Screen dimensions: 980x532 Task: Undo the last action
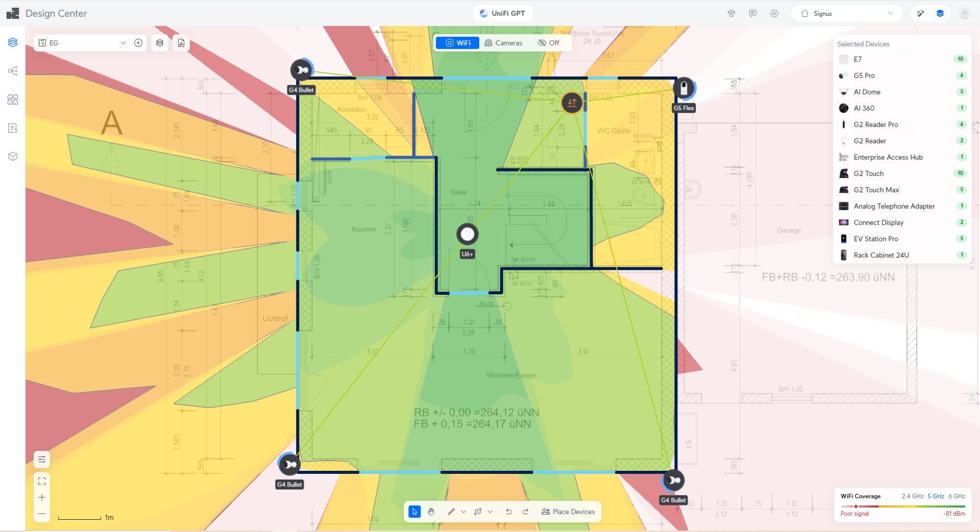[x=508, y=512]
